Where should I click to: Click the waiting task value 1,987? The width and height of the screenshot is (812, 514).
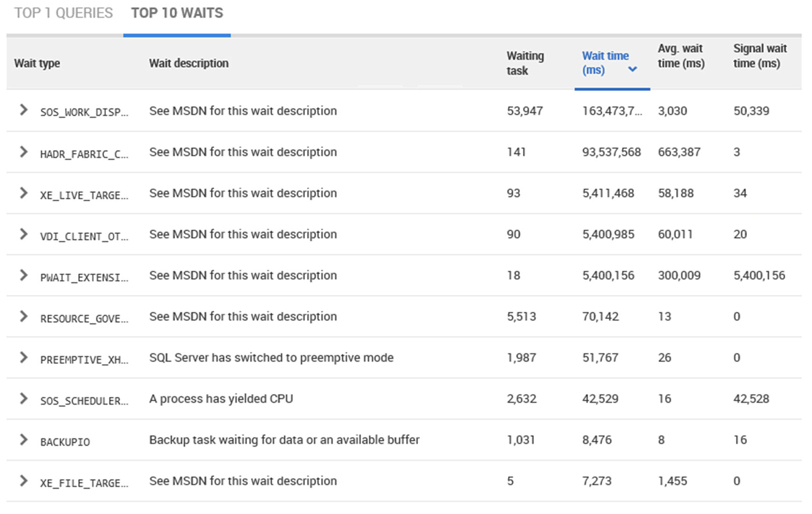[521, 357]
